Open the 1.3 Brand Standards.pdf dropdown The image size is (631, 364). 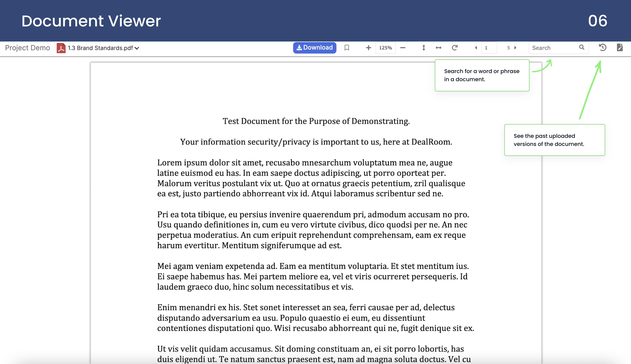coord(103,48)
